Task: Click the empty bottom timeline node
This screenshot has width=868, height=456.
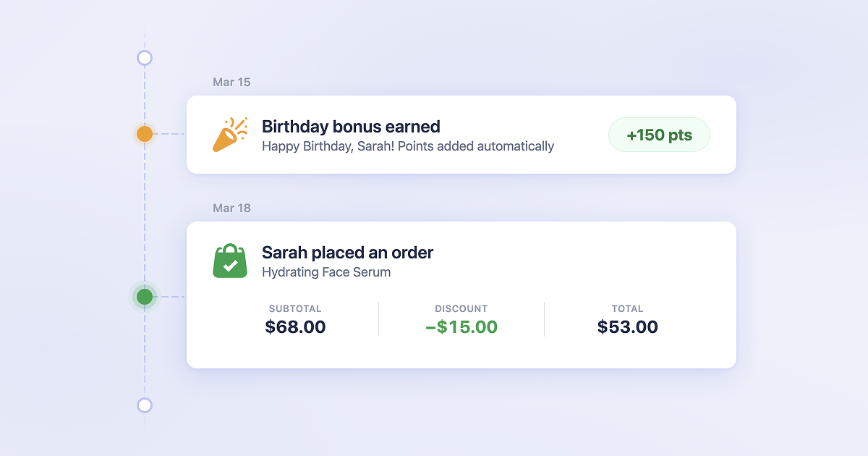Action: click(145, 405)
